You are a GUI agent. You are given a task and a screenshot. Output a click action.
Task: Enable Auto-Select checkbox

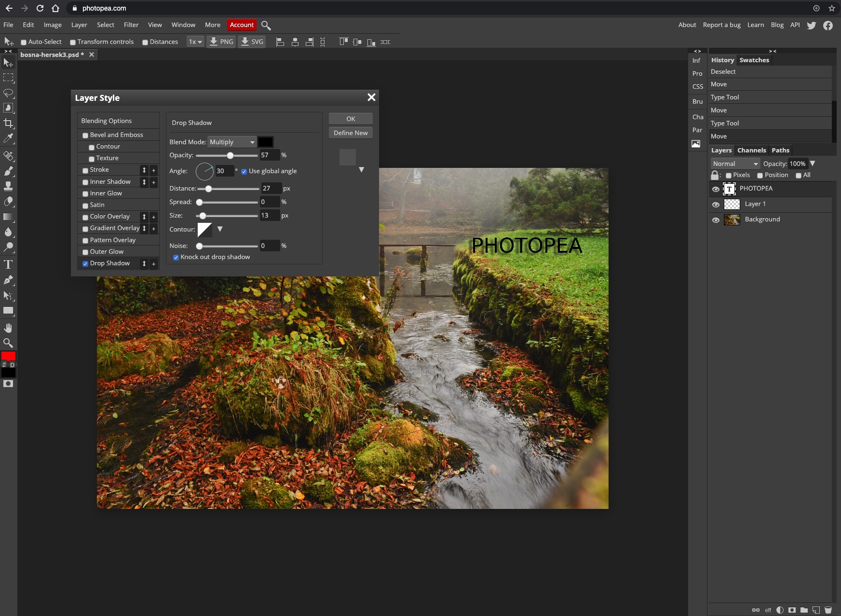pyautogui.click(x=24, y=42)
